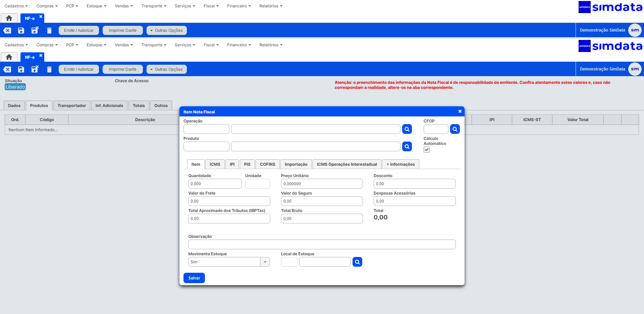Image resolution: width=644 pixels, height=314 pixels.
Task: Click the lower toolbar cancel X icon
Action: [7, 69]
